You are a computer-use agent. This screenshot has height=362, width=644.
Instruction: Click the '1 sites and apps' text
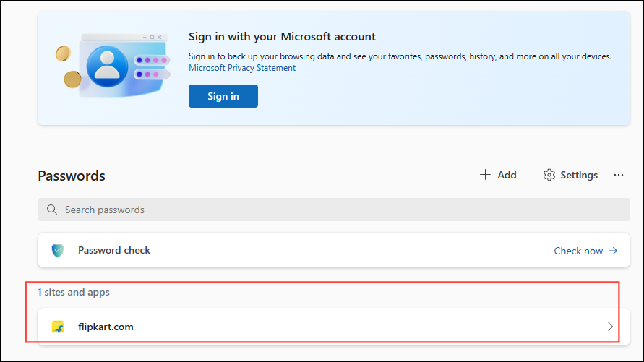click(74, 292)
